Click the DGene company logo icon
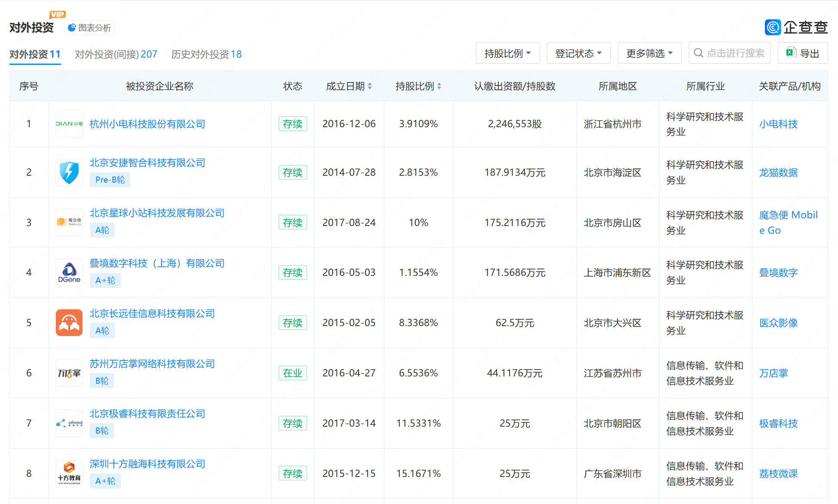 point(69,272)
